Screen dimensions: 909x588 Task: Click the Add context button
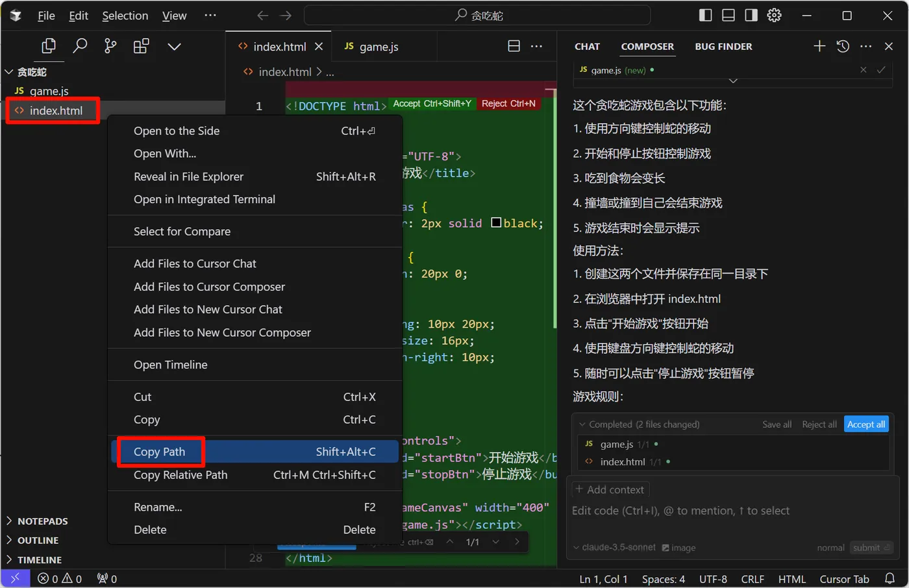point(610,489)
